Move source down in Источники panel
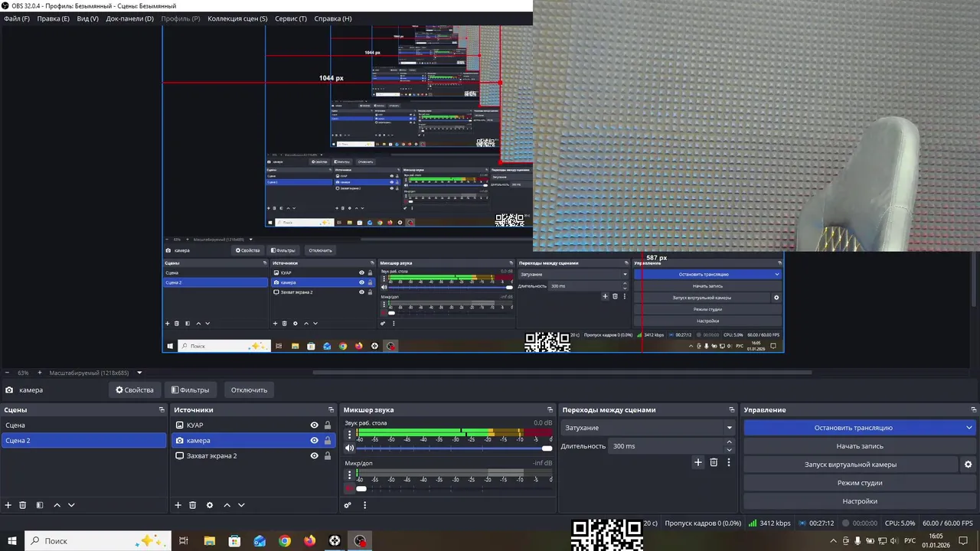The width and height of the screenshot is (980, 551). click(241, 505)
